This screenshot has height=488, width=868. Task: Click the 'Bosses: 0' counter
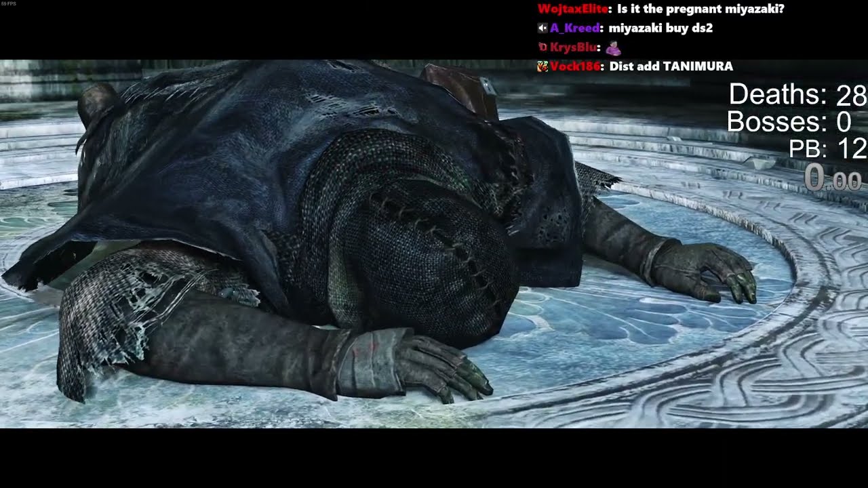(789, 122)
